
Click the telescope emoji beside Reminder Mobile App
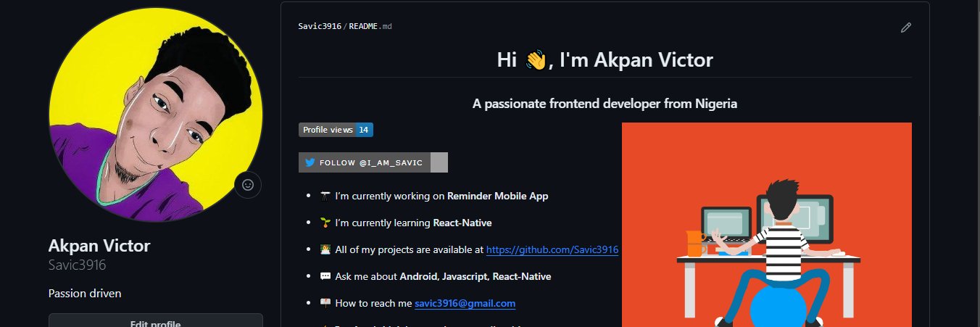coord(325,196)
